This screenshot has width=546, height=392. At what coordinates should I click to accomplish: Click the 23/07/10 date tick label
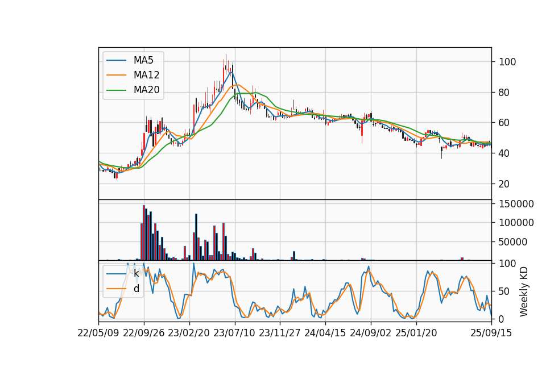pos(234,333)
